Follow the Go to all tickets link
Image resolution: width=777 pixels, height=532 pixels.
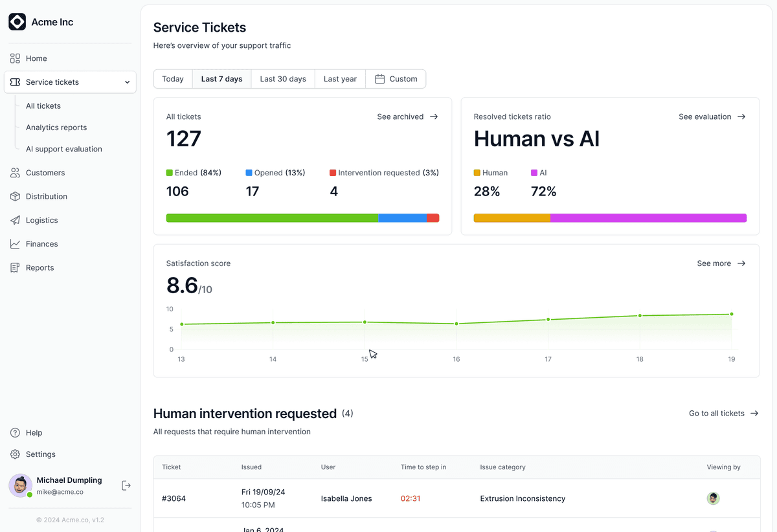point(724,413)
